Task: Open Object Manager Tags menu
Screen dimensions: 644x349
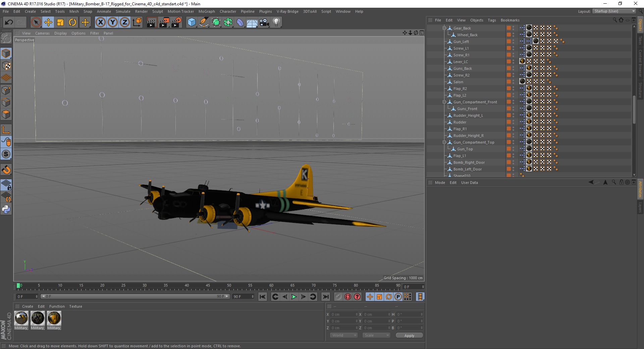Action: [492, 20]
